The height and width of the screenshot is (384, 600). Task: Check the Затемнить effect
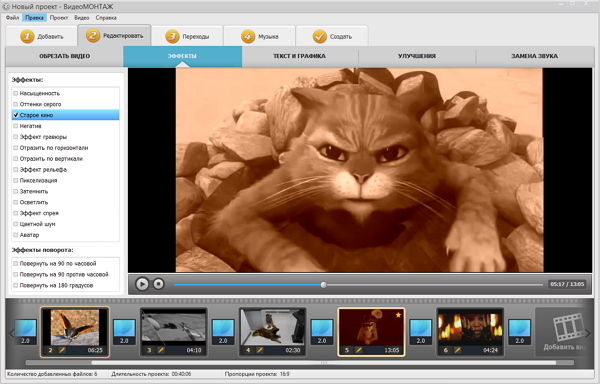pos(16,191)
